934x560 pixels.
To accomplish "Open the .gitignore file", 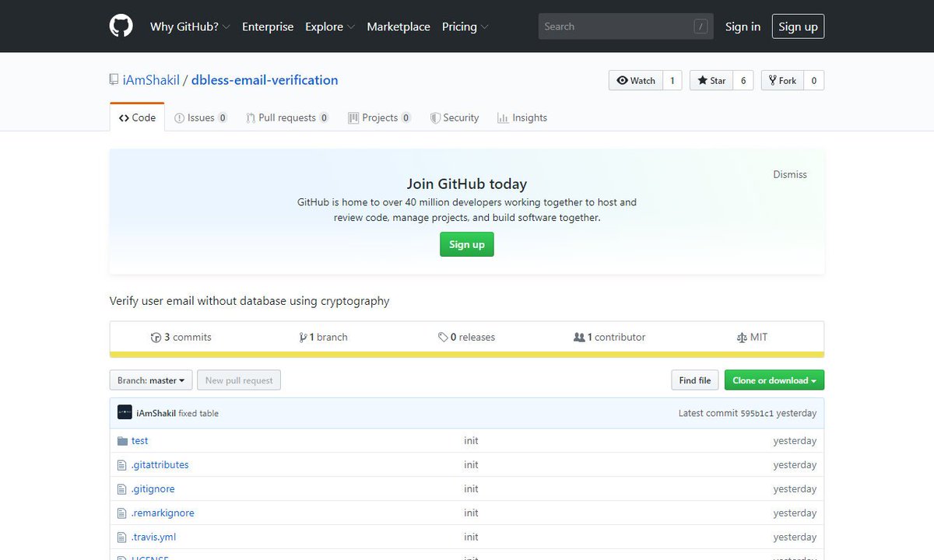I will pyautogui.click(x=153, y=489).
